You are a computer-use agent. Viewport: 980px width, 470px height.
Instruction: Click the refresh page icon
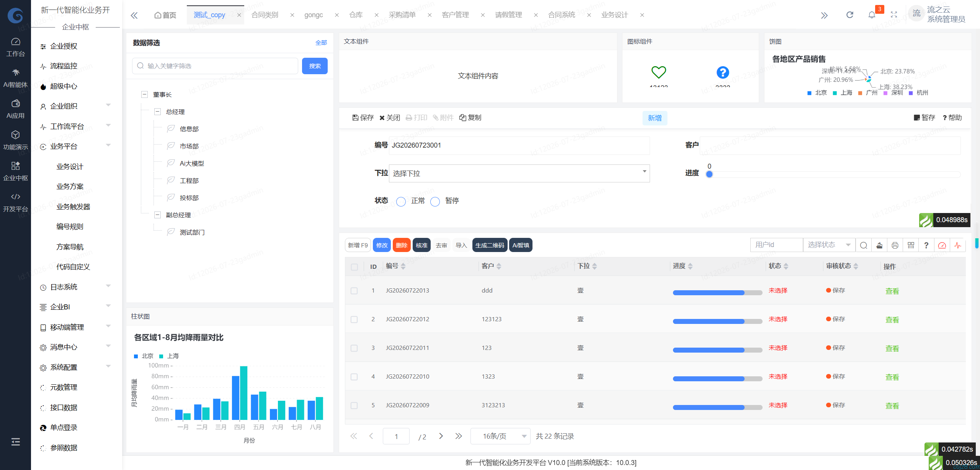coord(850,15)
